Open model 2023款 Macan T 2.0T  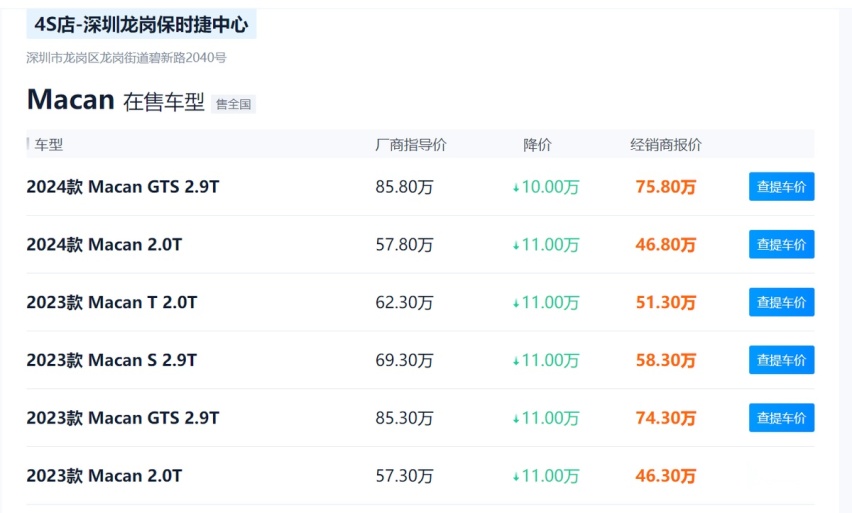(x=112, y=302)
